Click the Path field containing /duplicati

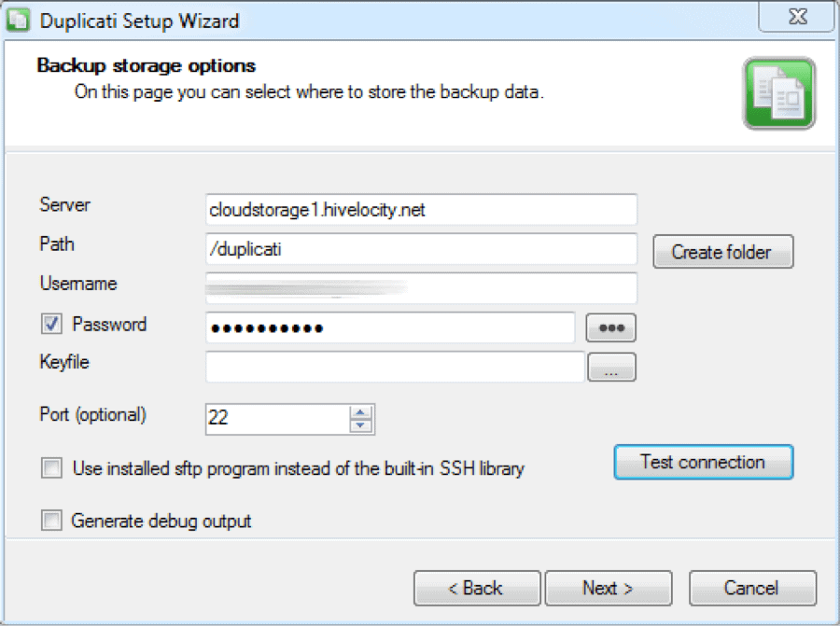point(421,249)
